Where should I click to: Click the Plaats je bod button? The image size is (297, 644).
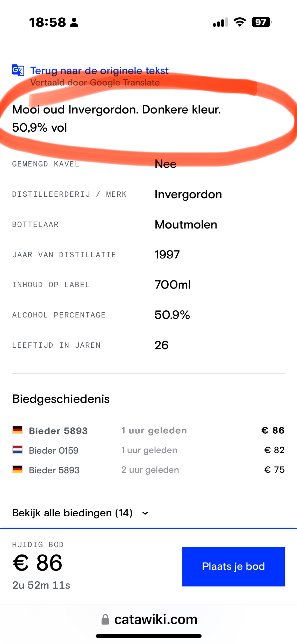click(233, 566)
